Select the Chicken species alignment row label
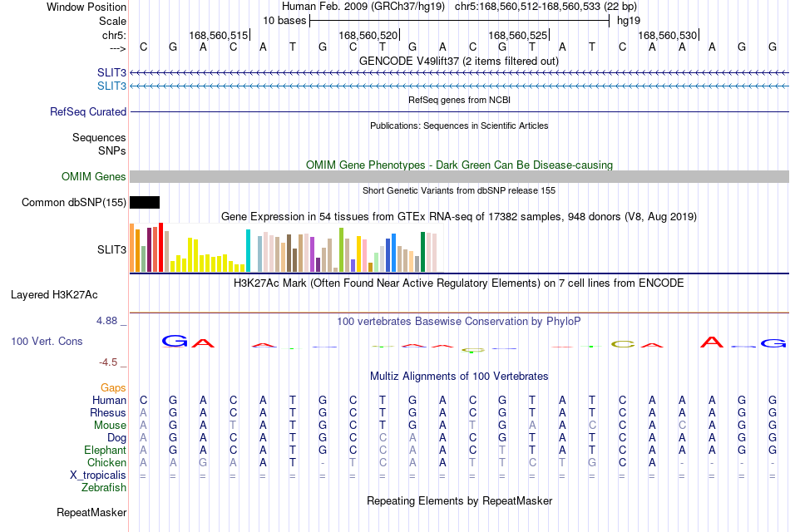Image resolution: width=790 pixels, height=532 pixels. [x=106, y=462]
